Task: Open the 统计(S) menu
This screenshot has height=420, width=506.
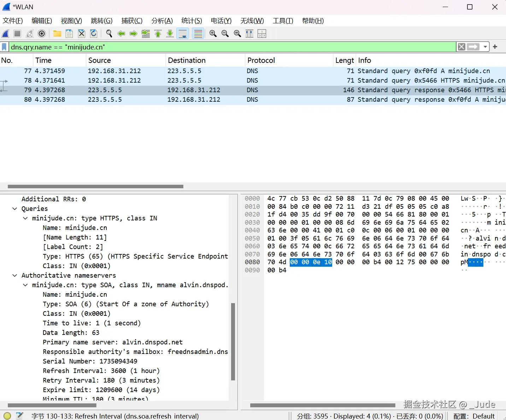Action: [x=192, y=20]
